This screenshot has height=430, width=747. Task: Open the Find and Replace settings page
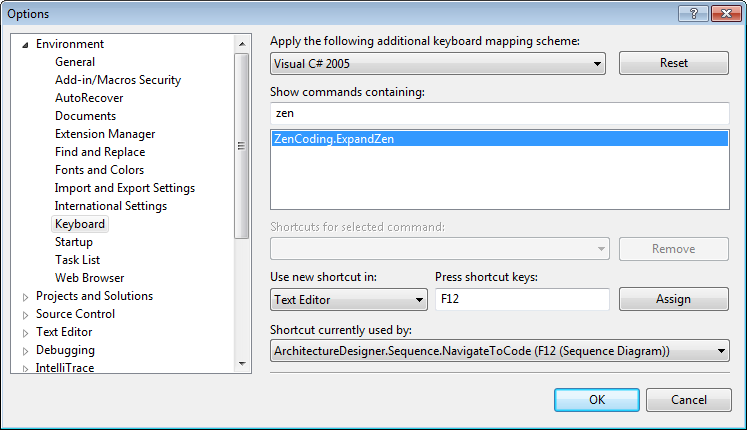pyautogui.click(x=99, y=152)
